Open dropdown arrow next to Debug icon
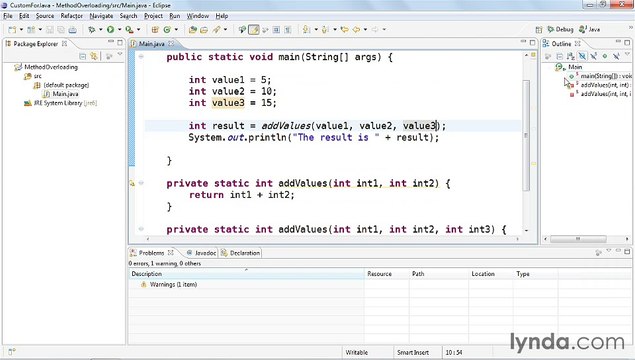The width and height of the screenshot is (635, 360). click(100, 30)
